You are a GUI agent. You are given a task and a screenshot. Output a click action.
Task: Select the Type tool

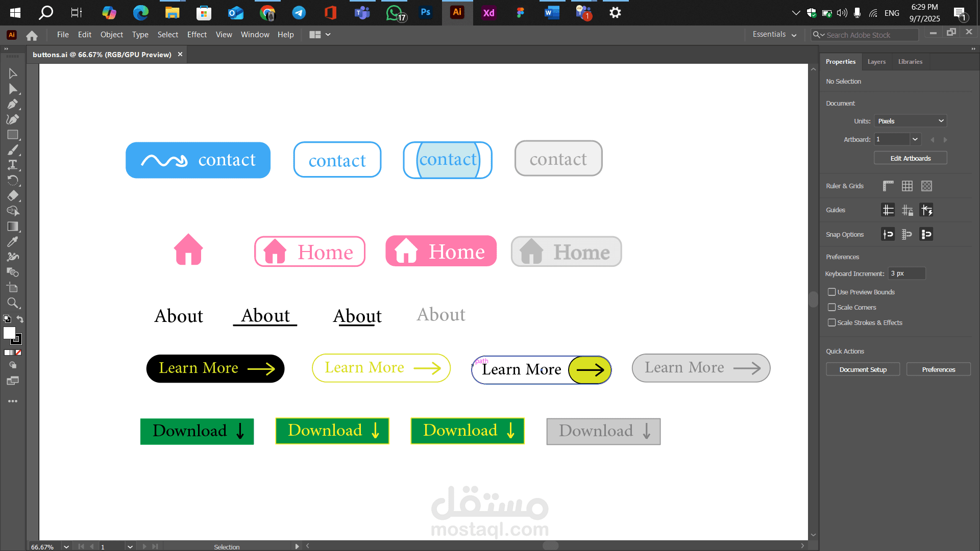(x=13, y=165)
